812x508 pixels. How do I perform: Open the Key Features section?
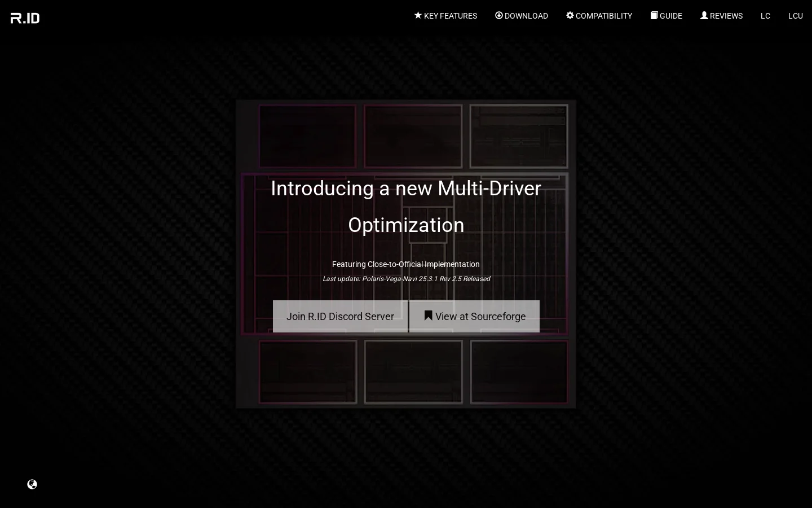pos(445,16)
